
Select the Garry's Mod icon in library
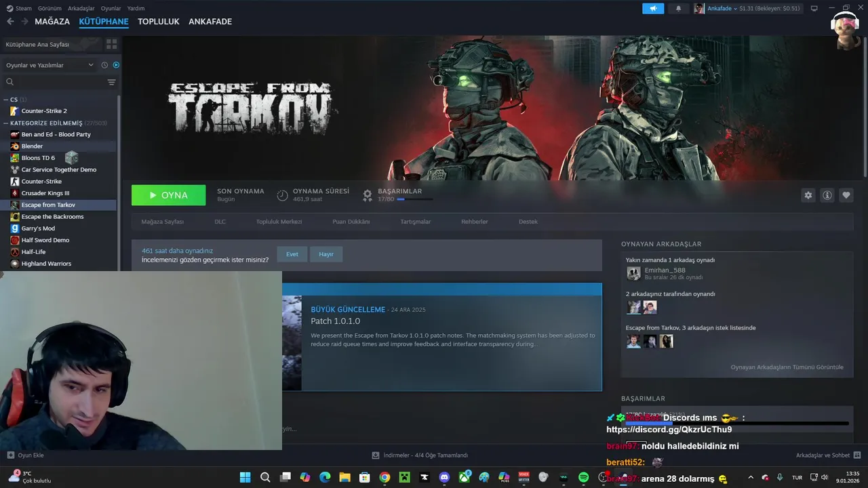15,228
